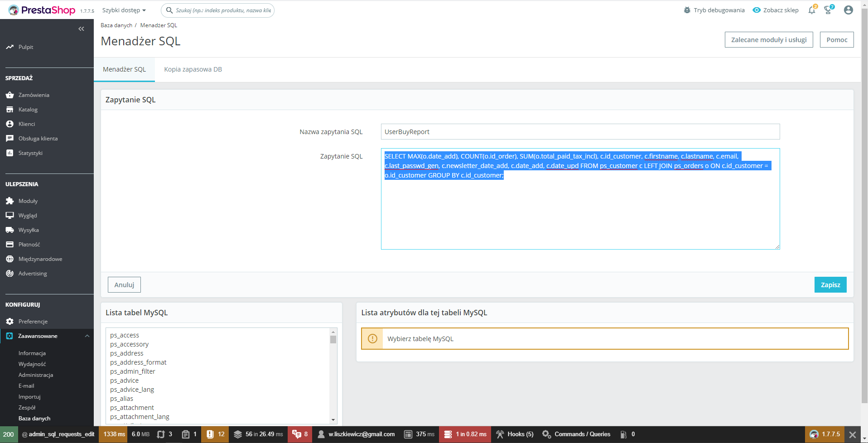This screenshot has height=443, width=868.
Task: Click the Obsługa klienta chat icon
Action: pos(10,139)
